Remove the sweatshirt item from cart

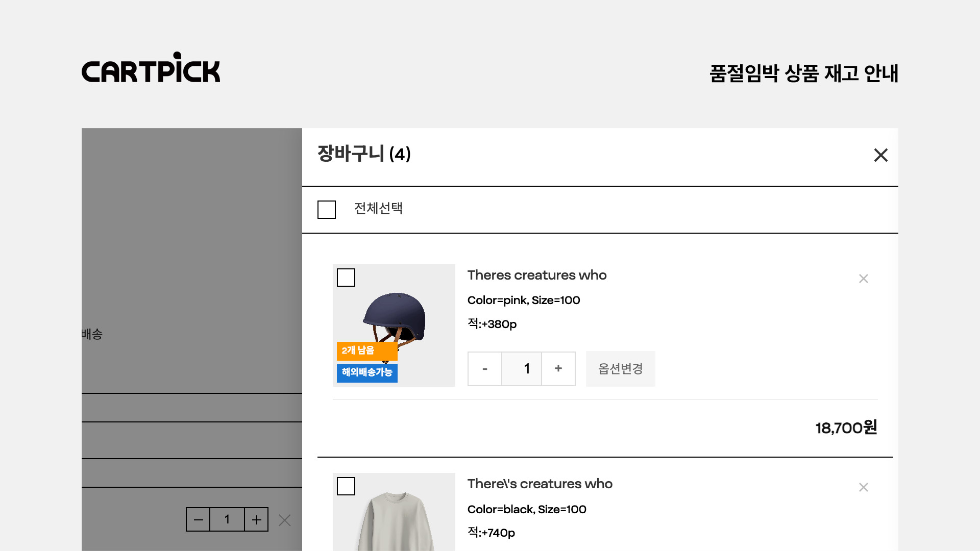pos(863,487)
